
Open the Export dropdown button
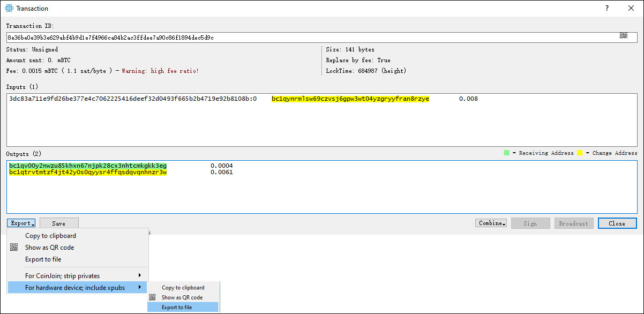coord(21,223)
